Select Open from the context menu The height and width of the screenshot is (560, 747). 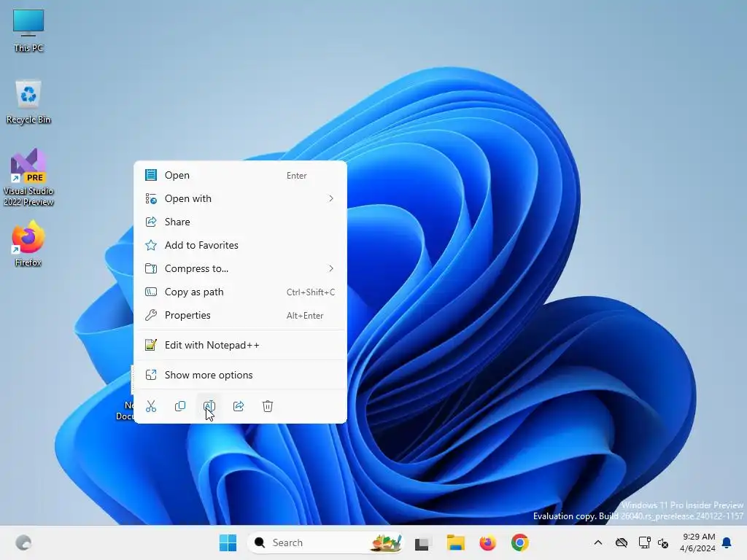pyautogui.click(x=240, y=175)
